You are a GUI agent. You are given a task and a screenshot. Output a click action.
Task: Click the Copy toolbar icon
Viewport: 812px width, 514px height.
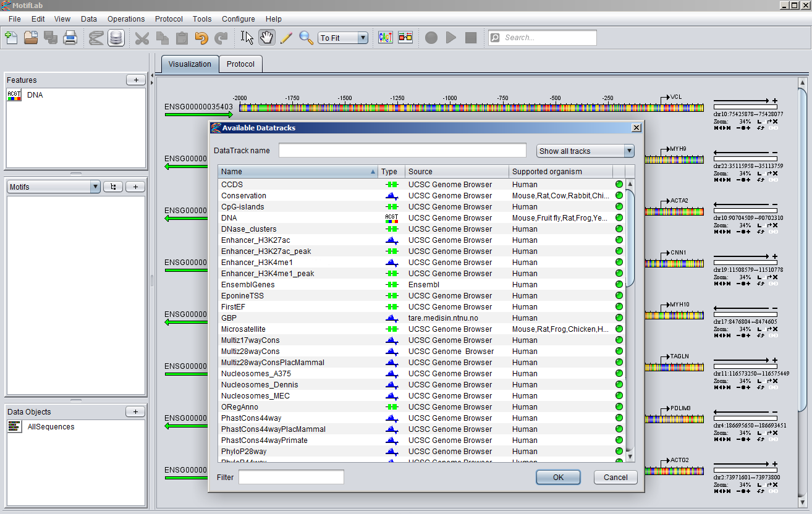pyautogui.click(x=162, y=38)
